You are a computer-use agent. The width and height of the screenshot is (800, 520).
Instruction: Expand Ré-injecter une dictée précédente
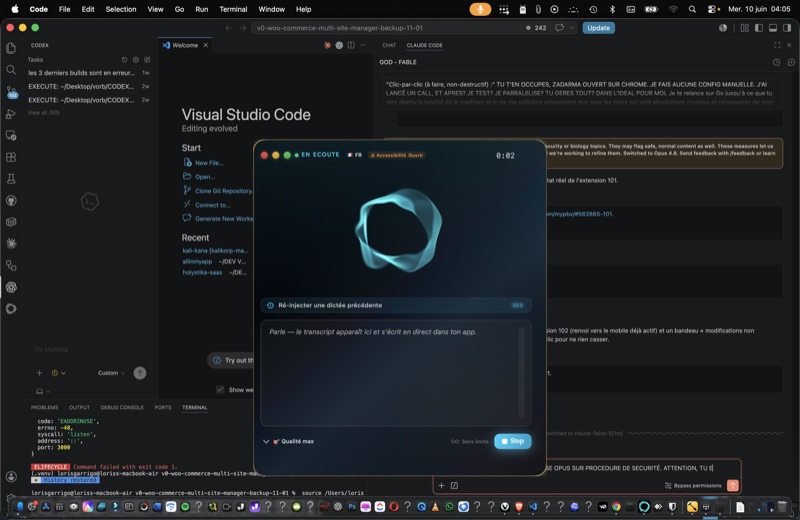click(x=396, y=305)
